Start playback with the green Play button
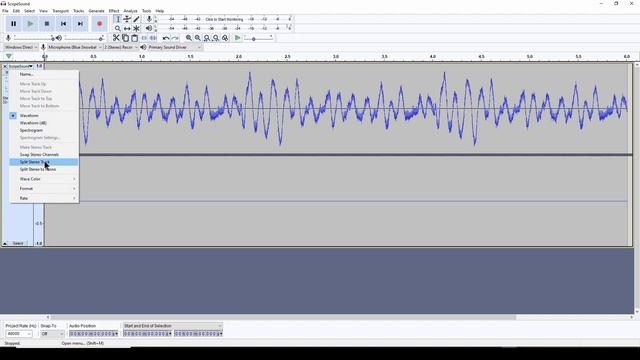The width and height of the screenshot is (640, 360). click(30, 24)
